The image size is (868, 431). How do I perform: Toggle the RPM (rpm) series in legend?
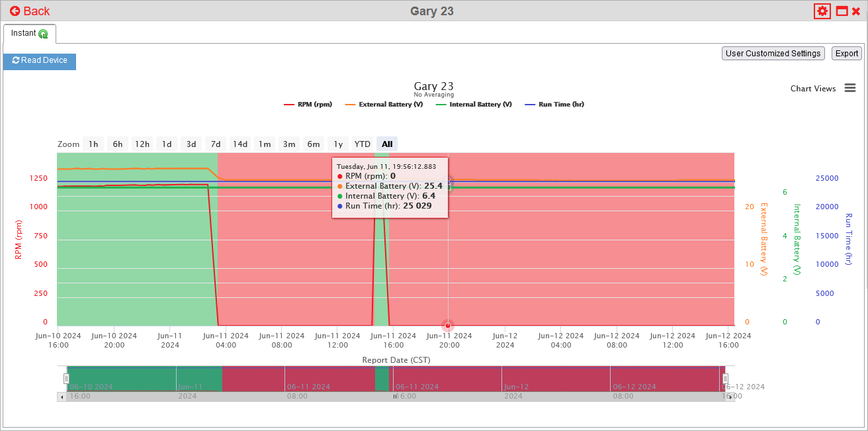coord(308,105)
